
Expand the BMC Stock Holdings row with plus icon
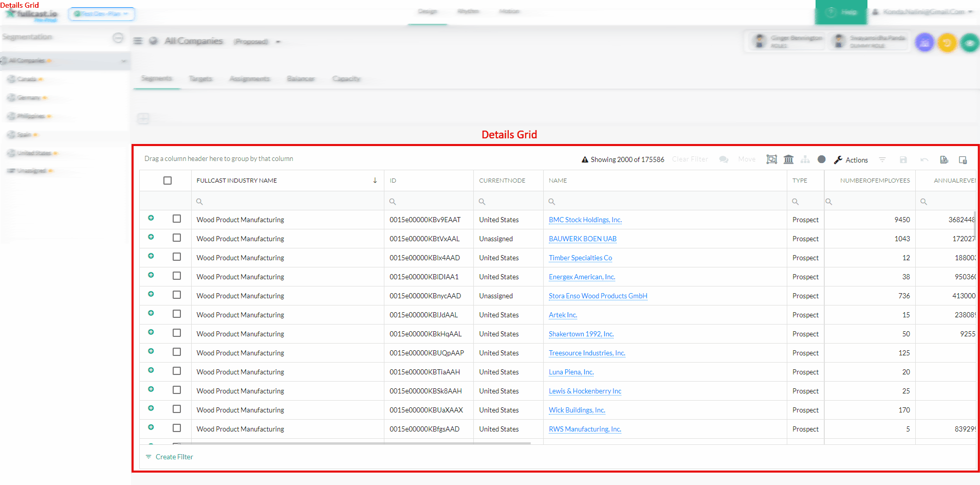click(x=151, y=218)
